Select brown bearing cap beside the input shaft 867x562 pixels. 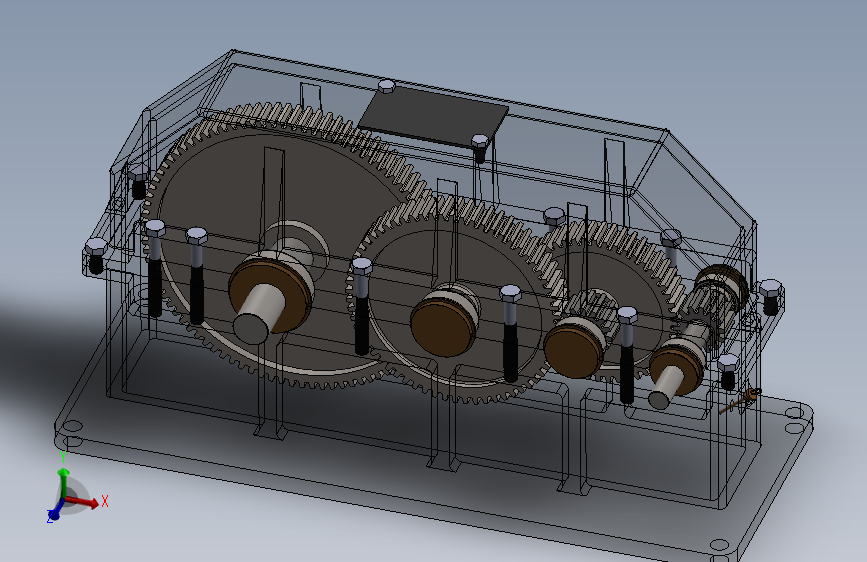point(676,366)
